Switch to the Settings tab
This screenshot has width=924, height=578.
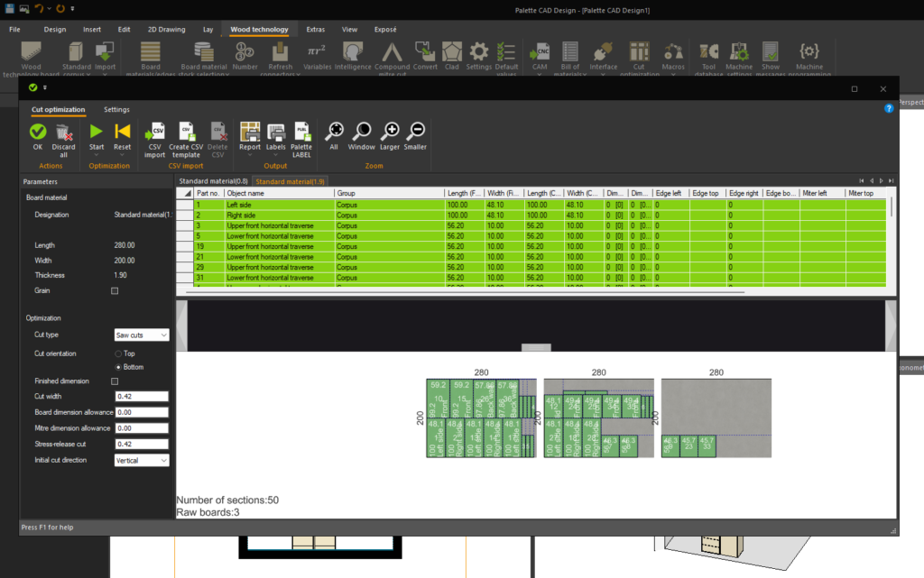pyautogui.click(x=116, y=110)
